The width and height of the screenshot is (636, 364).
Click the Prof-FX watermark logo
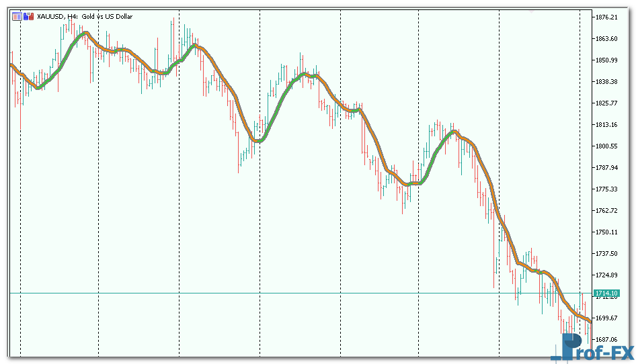pos(594,349)
